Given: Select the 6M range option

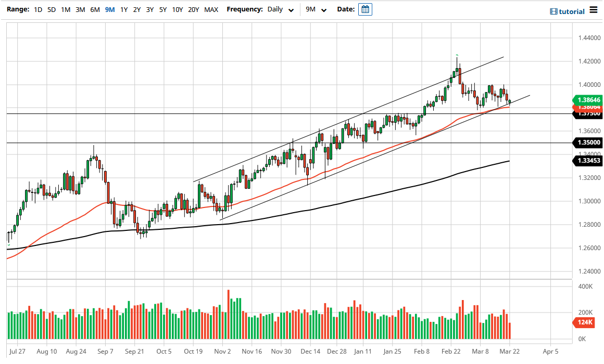Looking at the screenshot, I should click(x=95, y=9).
